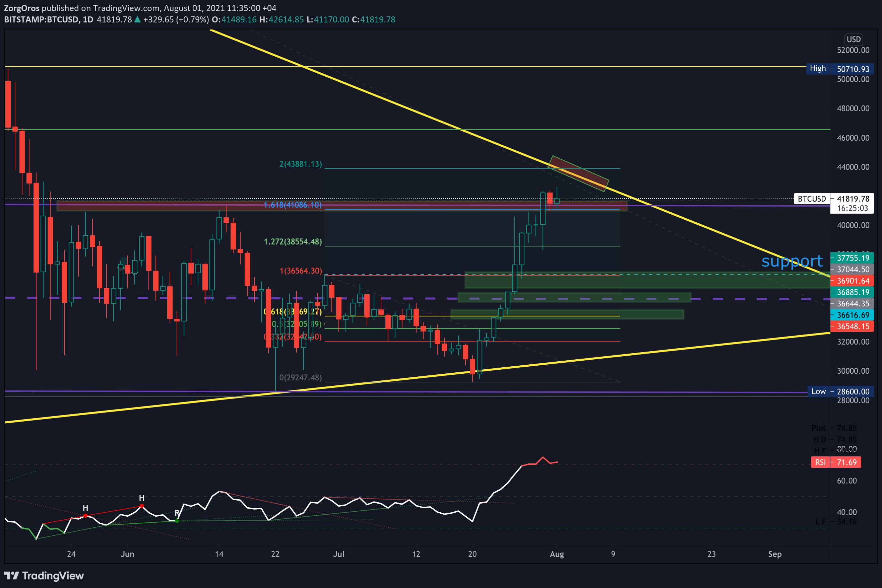Select the 1(36564.30) Fibonacci label
Viewport: 882px width, 588px height.
pyautogui.click(x=301, y=271)
